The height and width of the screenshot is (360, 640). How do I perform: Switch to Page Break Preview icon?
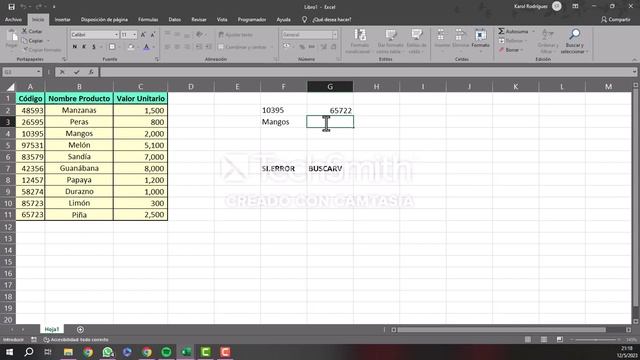(x=560, y=339)
